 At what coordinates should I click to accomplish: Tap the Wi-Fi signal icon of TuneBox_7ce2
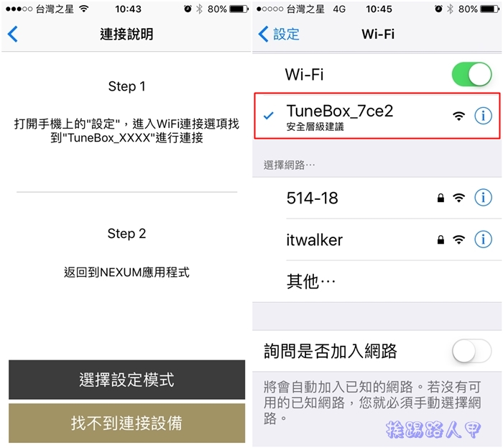(458, 116)
